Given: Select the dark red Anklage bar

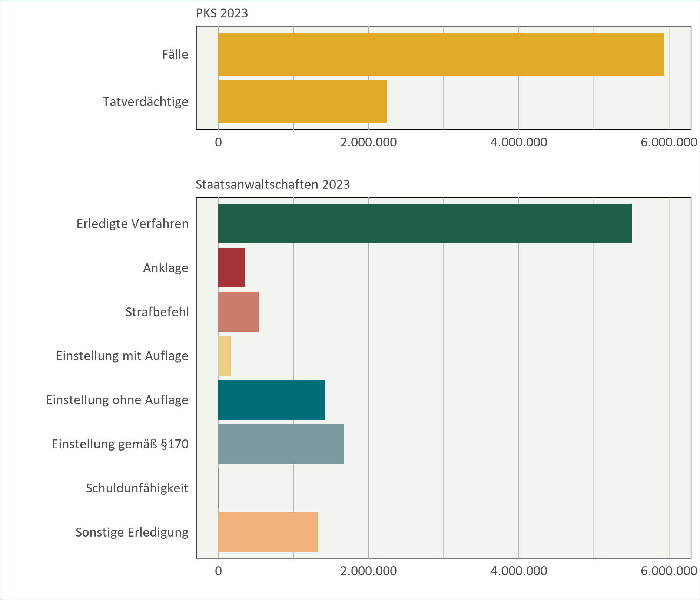Looking at the screenshot, I should (232, 268).
